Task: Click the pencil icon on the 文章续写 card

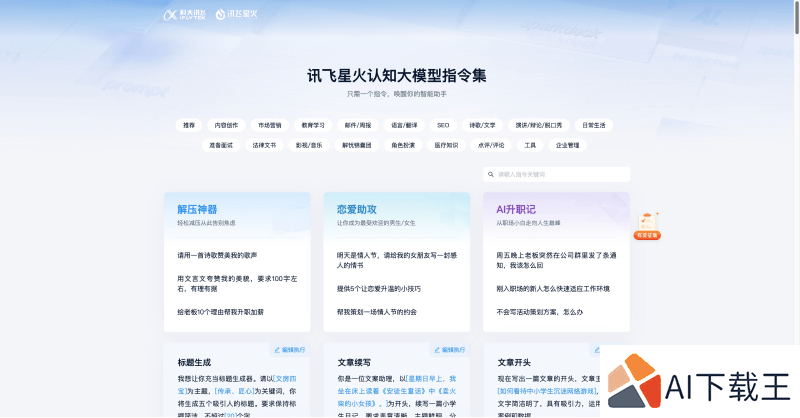Action: tap(437, 350)
